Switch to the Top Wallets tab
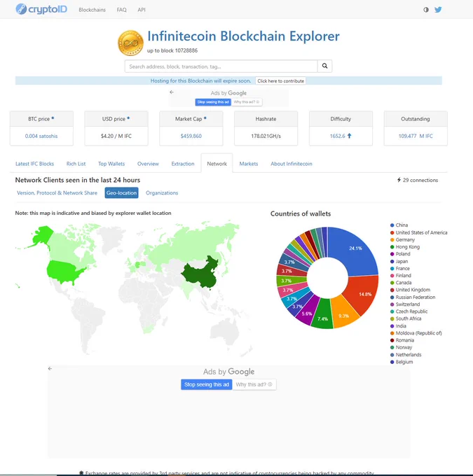This screenshot has height=476, width=473. pos(111,164)
